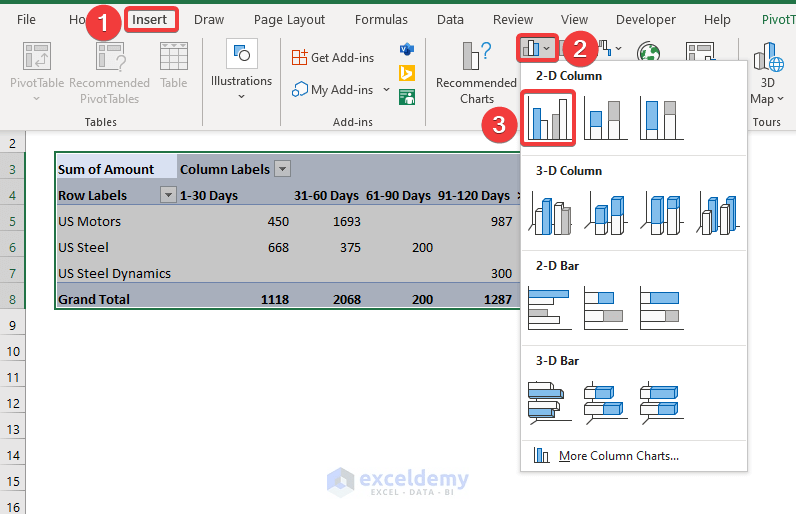Viewport: 796px width, 514px height.
Task: Select row header 14
Action: [12, 456]
